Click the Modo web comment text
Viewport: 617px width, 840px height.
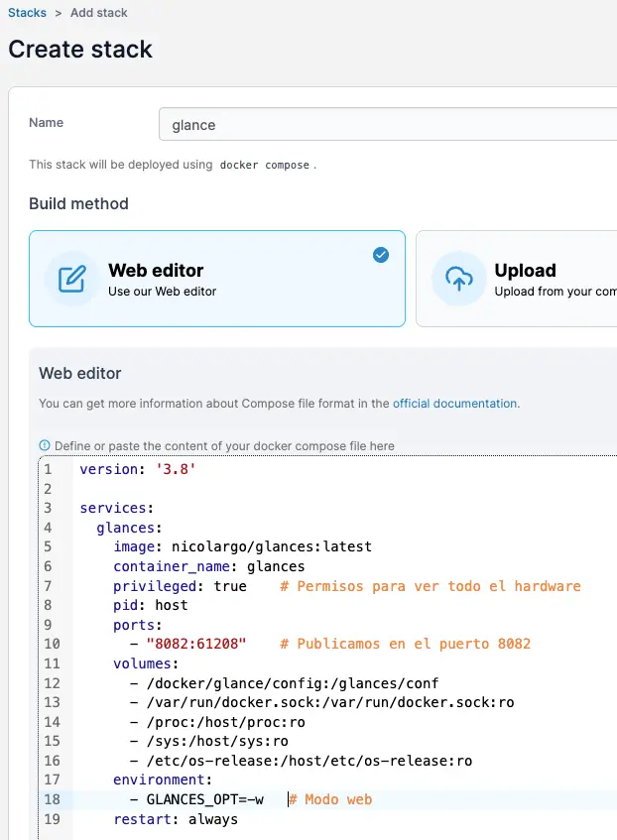(332, 799)
